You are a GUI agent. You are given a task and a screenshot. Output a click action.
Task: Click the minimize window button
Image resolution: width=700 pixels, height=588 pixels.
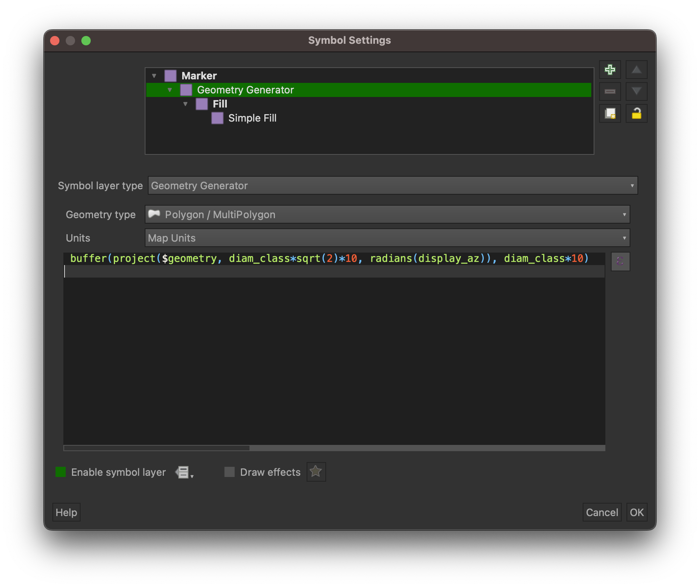tap(70, 41)
